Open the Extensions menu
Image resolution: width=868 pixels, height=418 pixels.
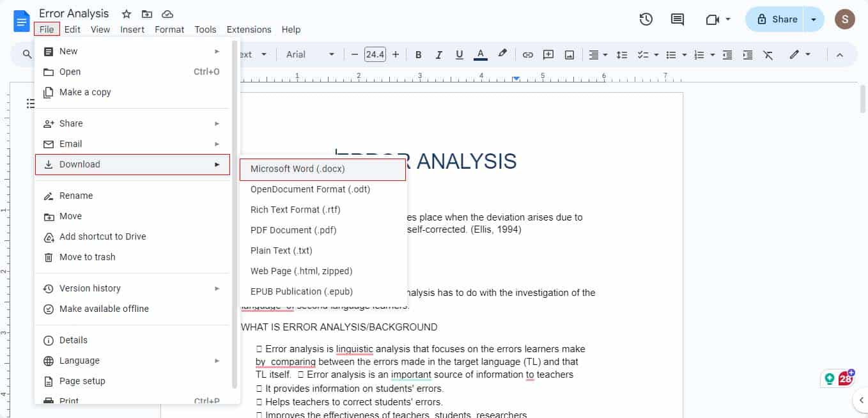(249, 29)
